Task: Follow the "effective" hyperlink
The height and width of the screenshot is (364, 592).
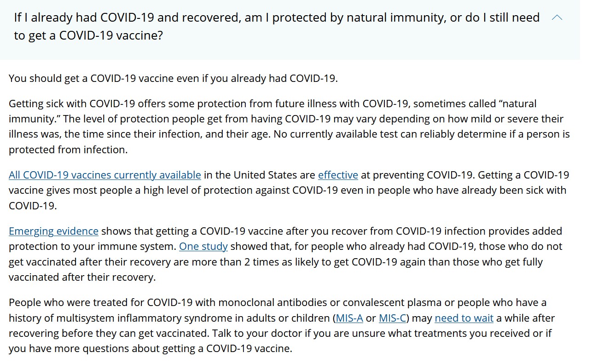Action: pyautogui.click(x=338, y=175)
